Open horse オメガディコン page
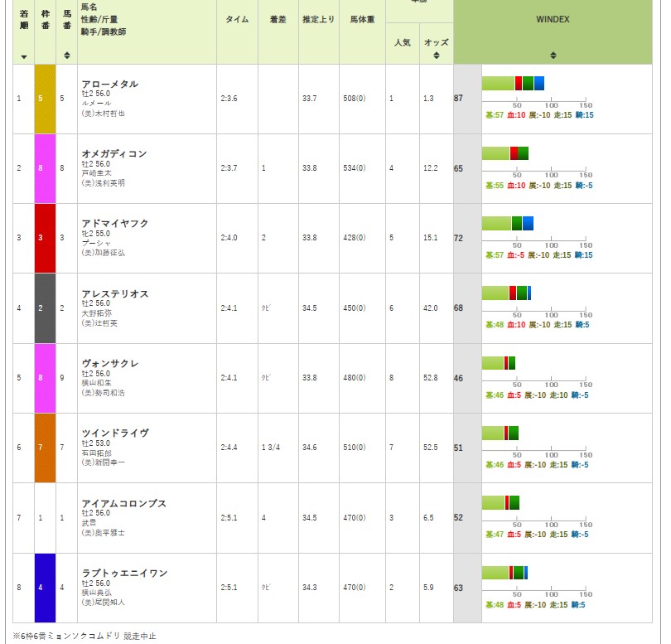The width and height of the screenshot is (671, 644). point(114,154)
